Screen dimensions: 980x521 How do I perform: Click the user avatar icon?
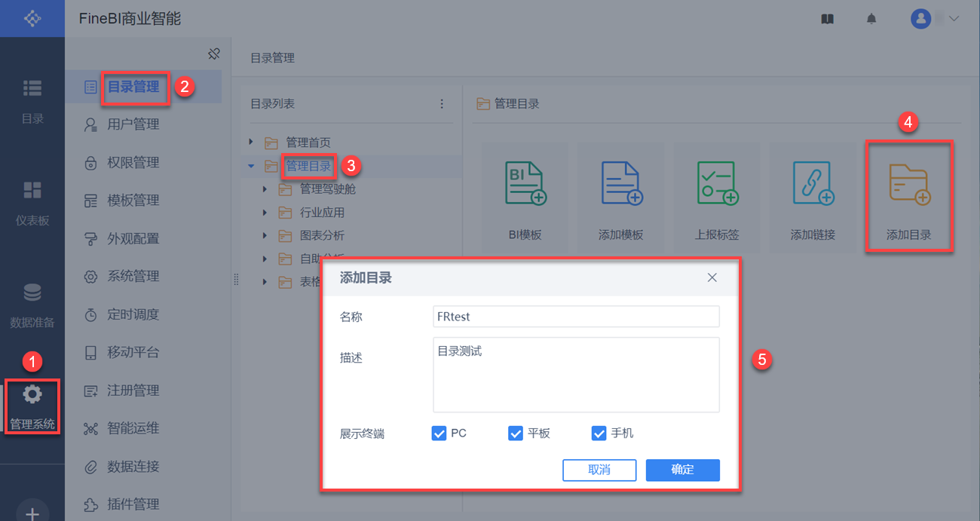point(920,19)
